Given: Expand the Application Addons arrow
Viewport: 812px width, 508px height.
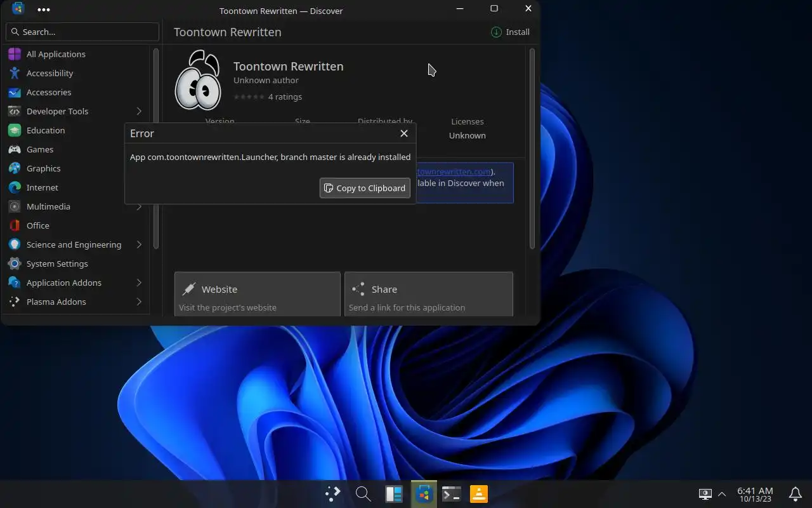Looking at the screenshot, I should click(139, 283).
